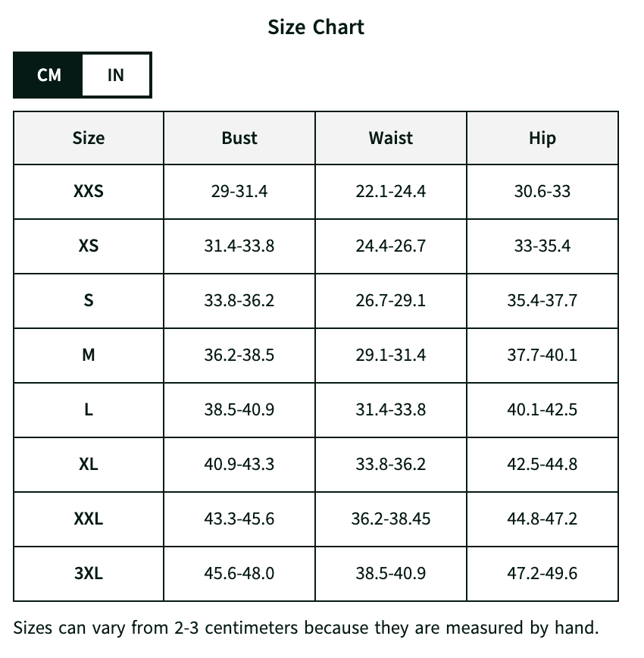Click the M size row label
The width and height of the screenshot is (644, 658).
[x=89, y=355]
